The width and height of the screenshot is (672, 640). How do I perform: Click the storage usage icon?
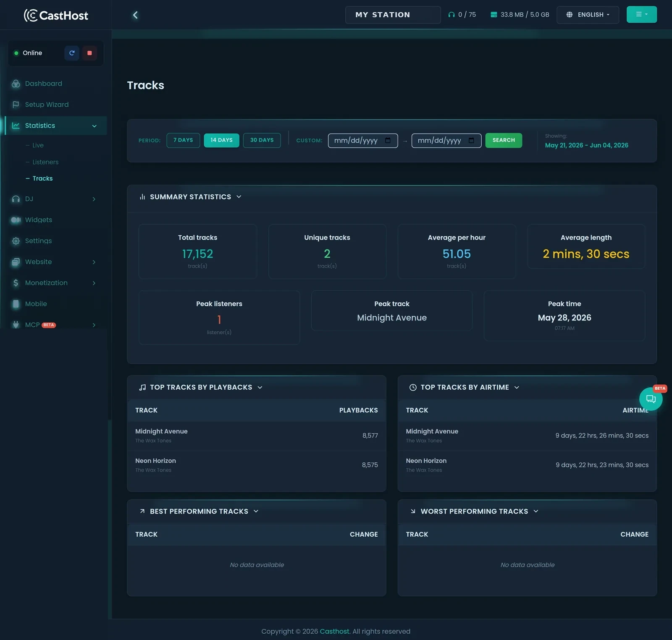494,15
